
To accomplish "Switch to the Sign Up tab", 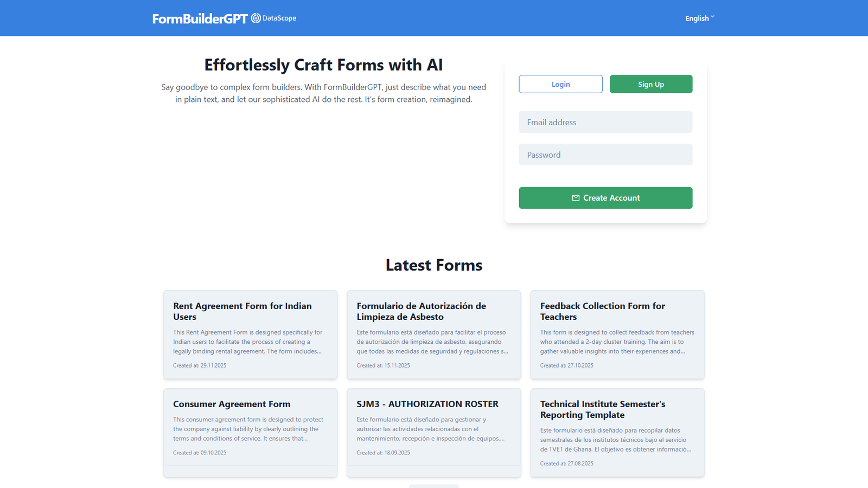I will click(x=651, y=84).
